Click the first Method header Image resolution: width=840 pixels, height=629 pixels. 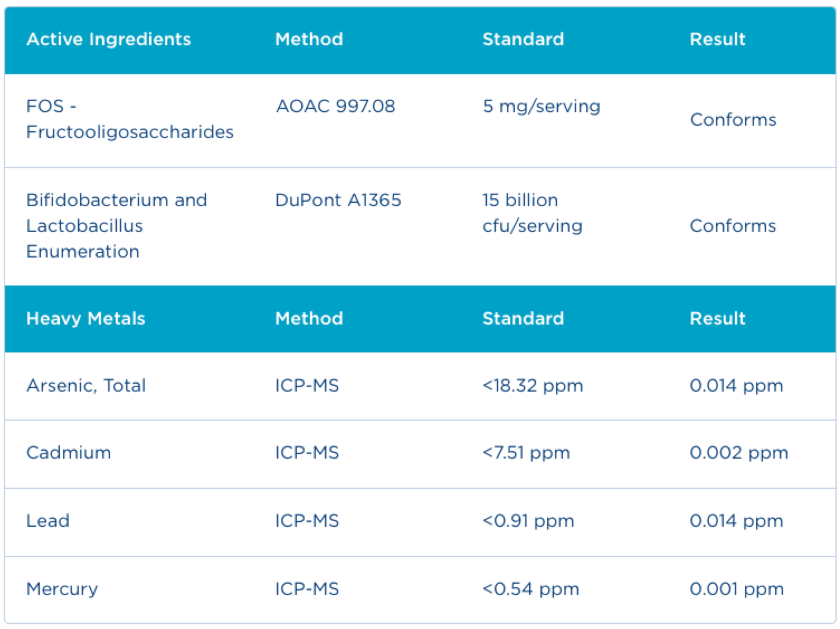pyautogui.click(x=309, y=39)
